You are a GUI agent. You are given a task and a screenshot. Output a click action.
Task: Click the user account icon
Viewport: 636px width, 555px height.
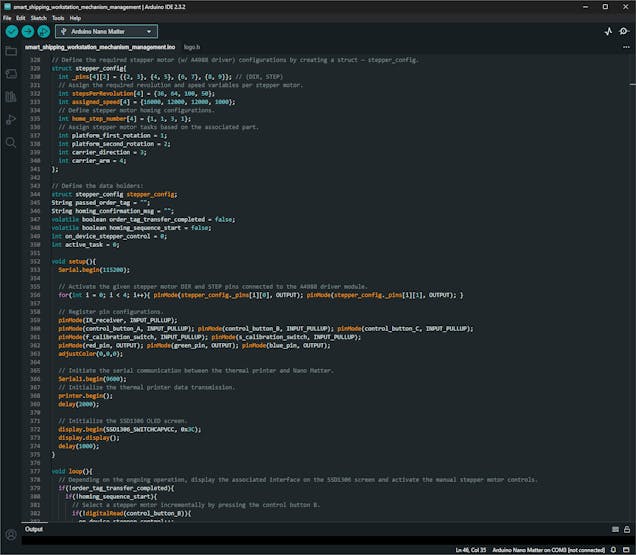point(11,535)
